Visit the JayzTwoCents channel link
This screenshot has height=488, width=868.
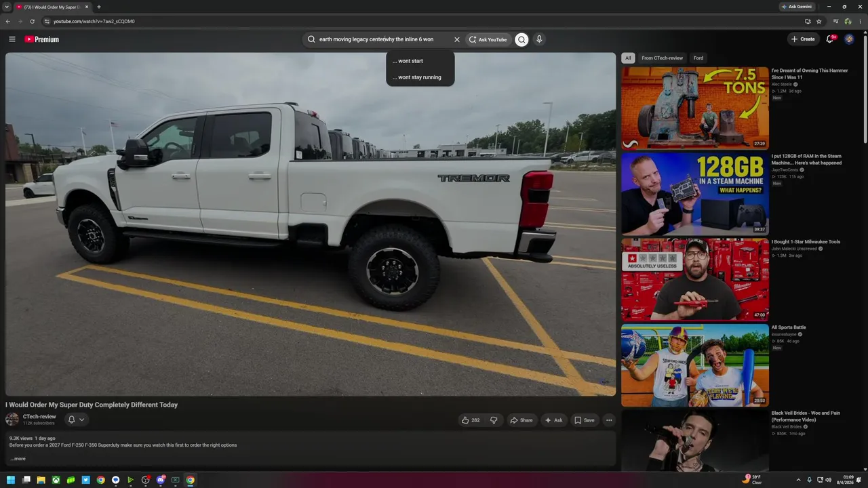[x=785, y=170]
